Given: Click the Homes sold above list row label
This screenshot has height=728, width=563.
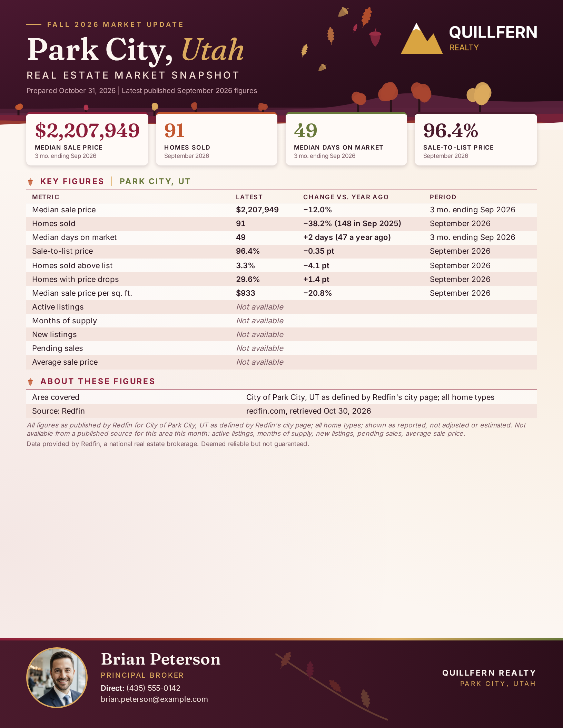Looking at the screenshot, I should (x=72, y=265).
